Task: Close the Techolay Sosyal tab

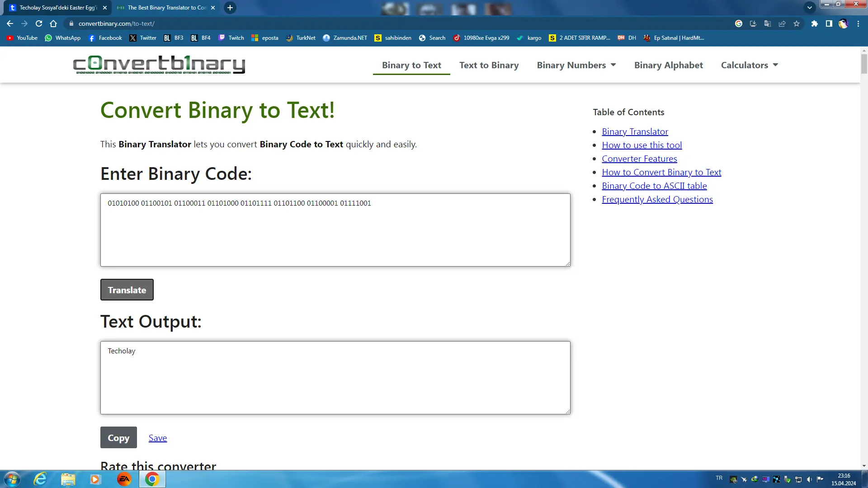Action: [105, 8]
